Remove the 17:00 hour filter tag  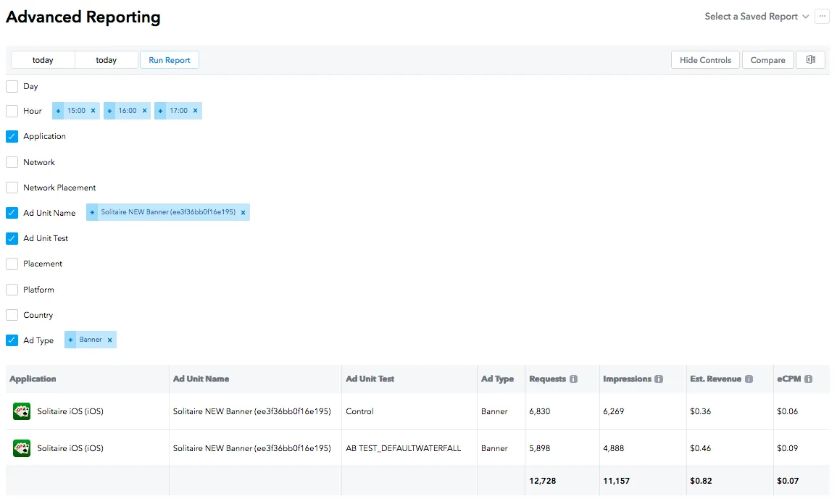[x=195, y=111]
